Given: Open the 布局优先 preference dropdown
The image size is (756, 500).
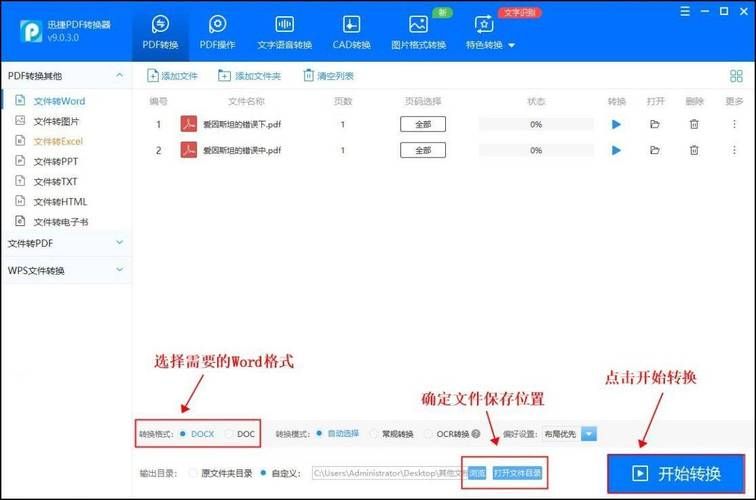Looking at the screenshot, I should pos(588,434).
